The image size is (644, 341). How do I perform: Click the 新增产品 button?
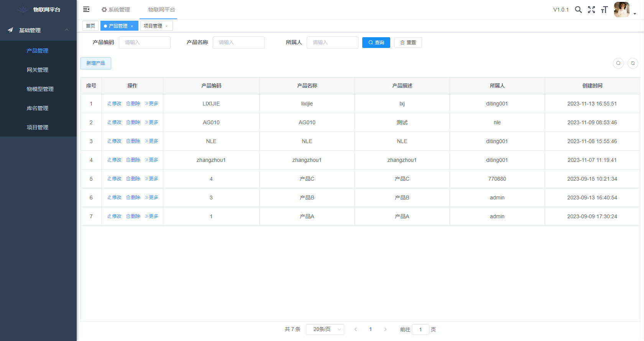[x=96, y=63]
